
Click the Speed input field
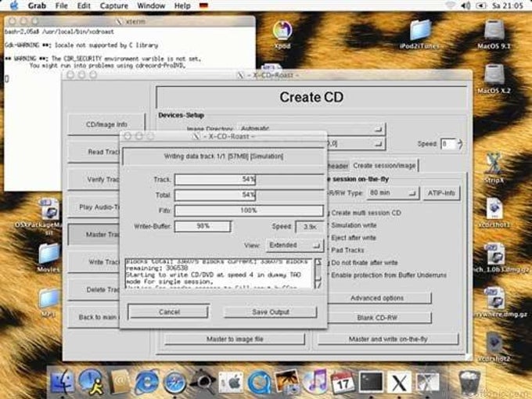pos(448,144)
